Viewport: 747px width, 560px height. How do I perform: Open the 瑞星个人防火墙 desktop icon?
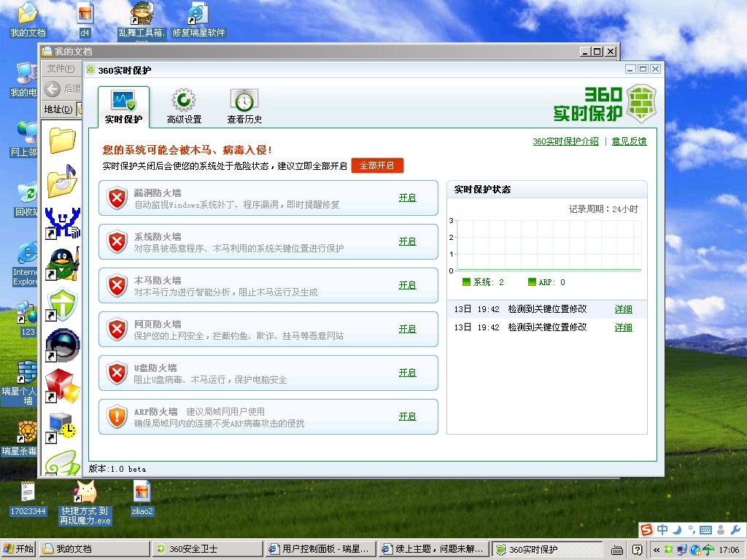pyautogui.click(x=19, y=384)
